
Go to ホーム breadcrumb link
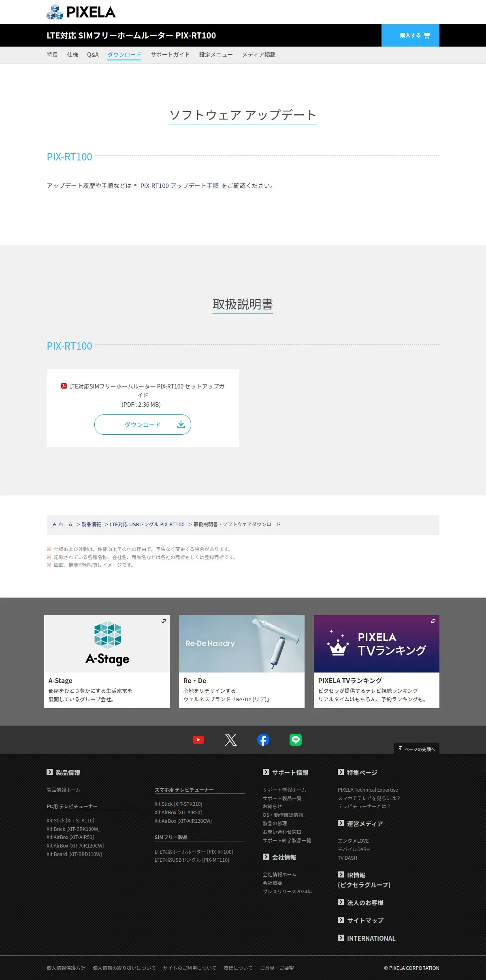(x=65, y=524)
